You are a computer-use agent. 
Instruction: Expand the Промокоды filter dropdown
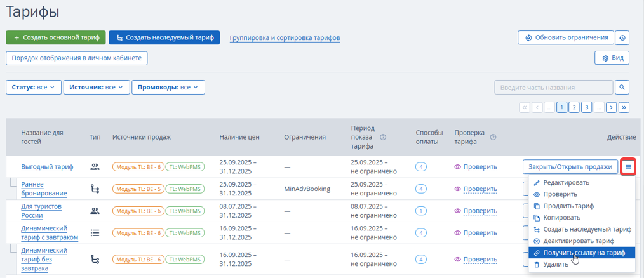point(168,87)
